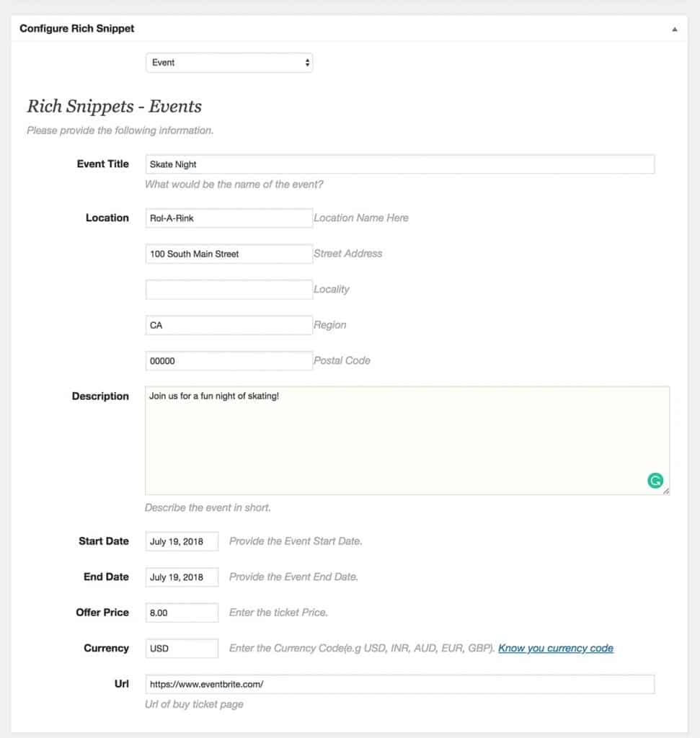
Task: Click the Currency field showing USD
Action: coord(182,649)
